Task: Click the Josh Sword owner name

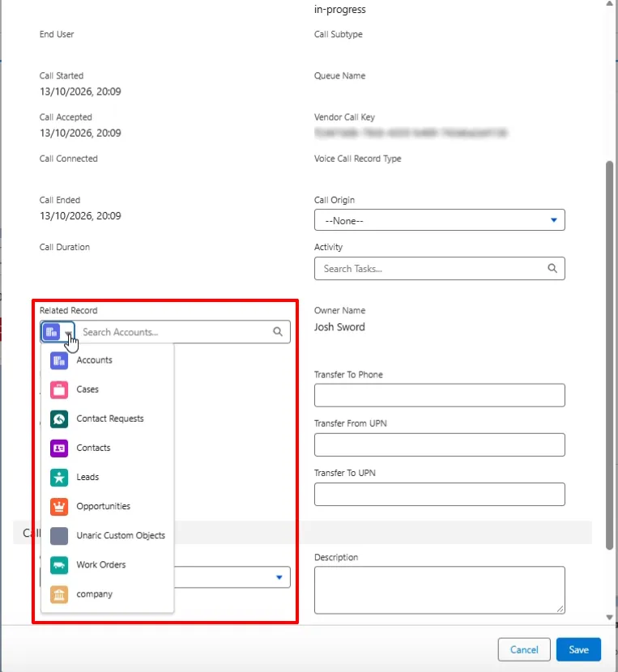Action: [x=339, y=327]
